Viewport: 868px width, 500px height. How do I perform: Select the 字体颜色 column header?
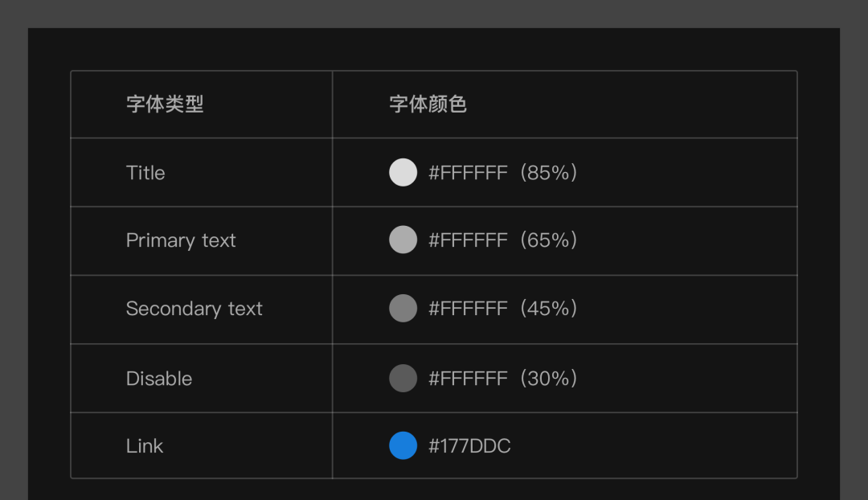pyautogui.click(x=428, y=104)
